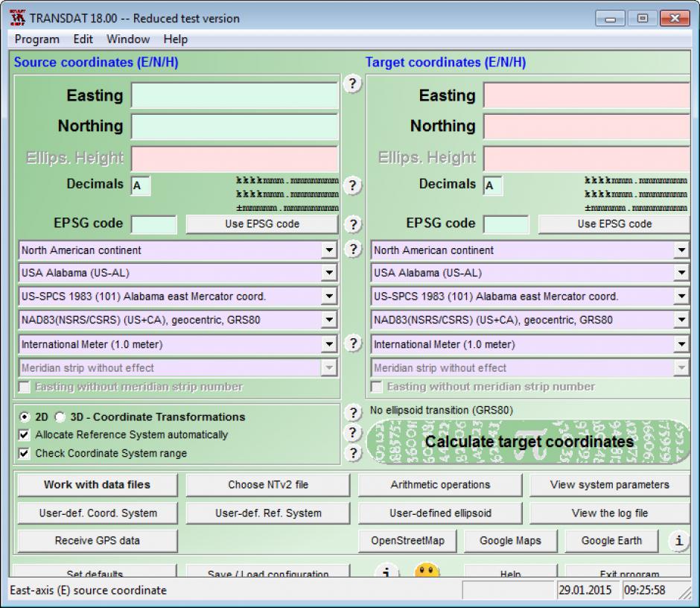Expand source USA Alabama (US-AL) dropdown
The width and height of the screenshot is (700, 608).
pos(328,273)
